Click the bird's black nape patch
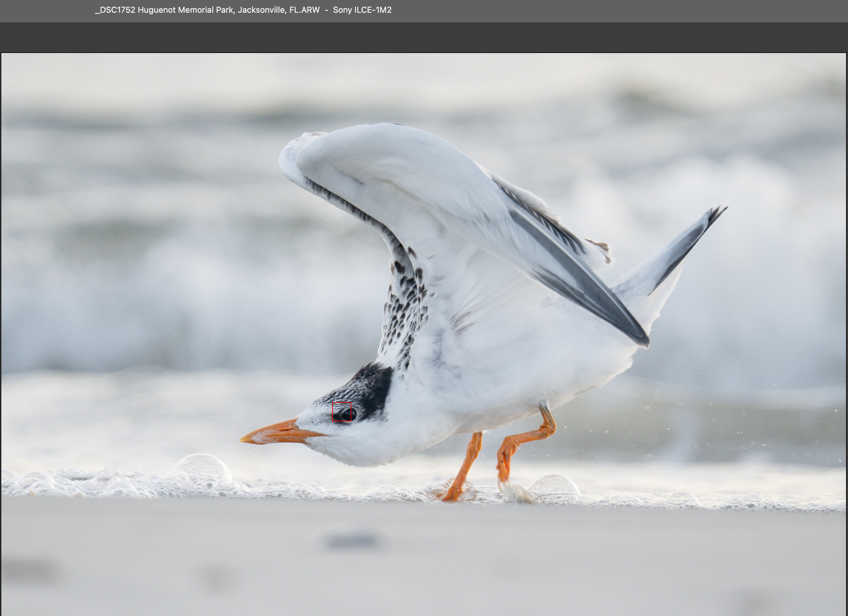Image resolution: width=848 pixels, height=616 pixels. (x=376, y=389)
